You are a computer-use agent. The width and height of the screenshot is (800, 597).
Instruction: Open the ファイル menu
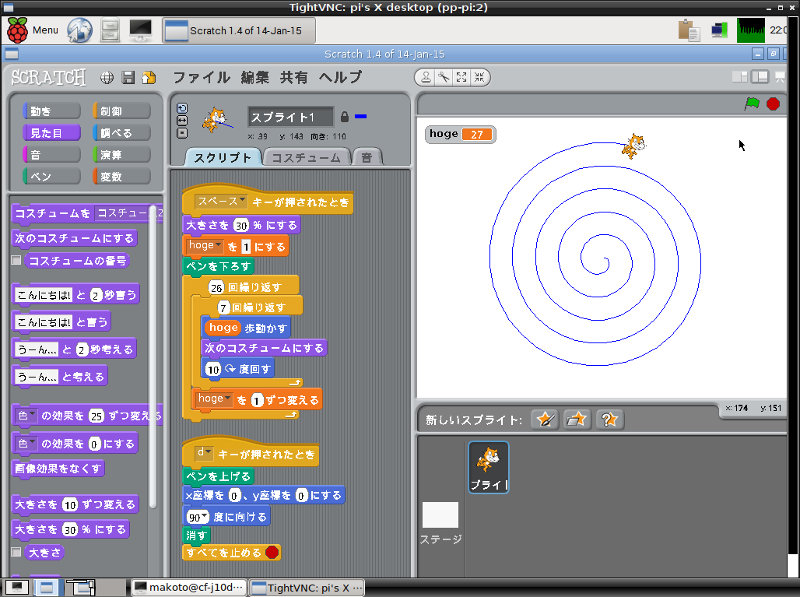tap(202, 78)
